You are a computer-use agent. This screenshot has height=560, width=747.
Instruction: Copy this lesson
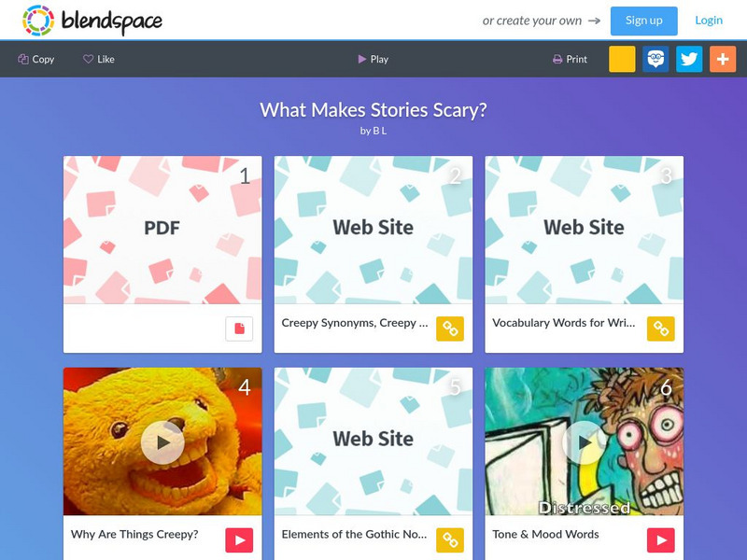pos(36,59)
